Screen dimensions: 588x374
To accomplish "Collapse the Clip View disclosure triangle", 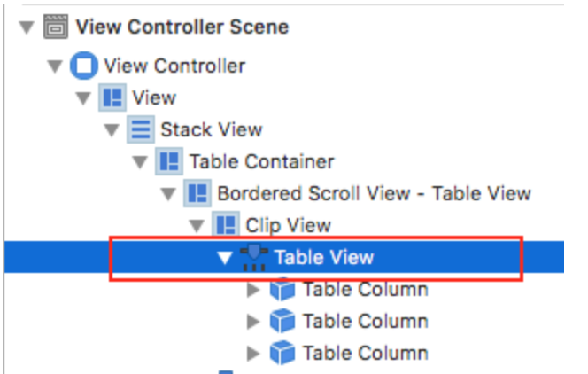I will click(x=197, y=226).
